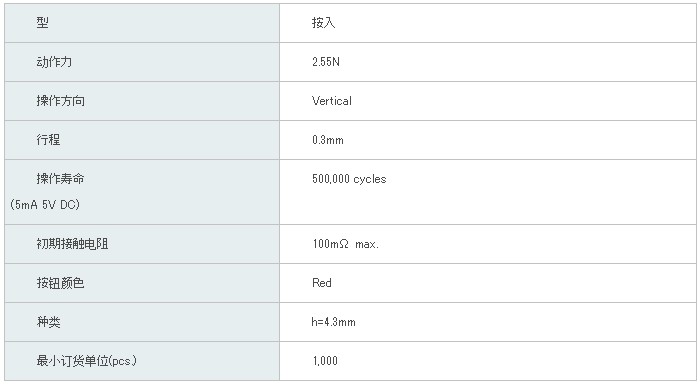This screenshot has height=385, width=700.
Task: Select the 500,000 cycles value
Action: 349,179
